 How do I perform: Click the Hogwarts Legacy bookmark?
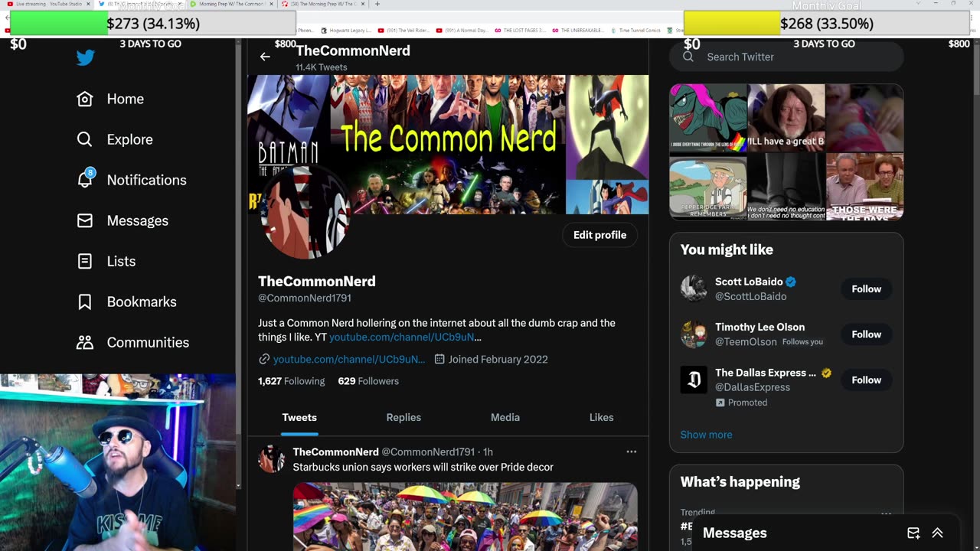[345, 31]
